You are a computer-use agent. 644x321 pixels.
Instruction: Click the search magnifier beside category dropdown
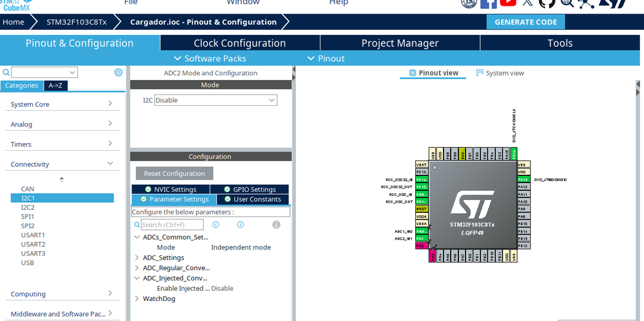coord(6,73)
